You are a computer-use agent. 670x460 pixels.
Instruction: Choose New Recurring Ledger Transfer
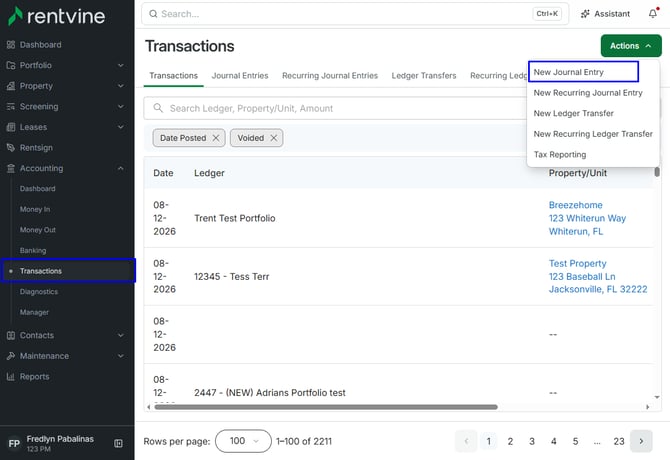[593, 134]
